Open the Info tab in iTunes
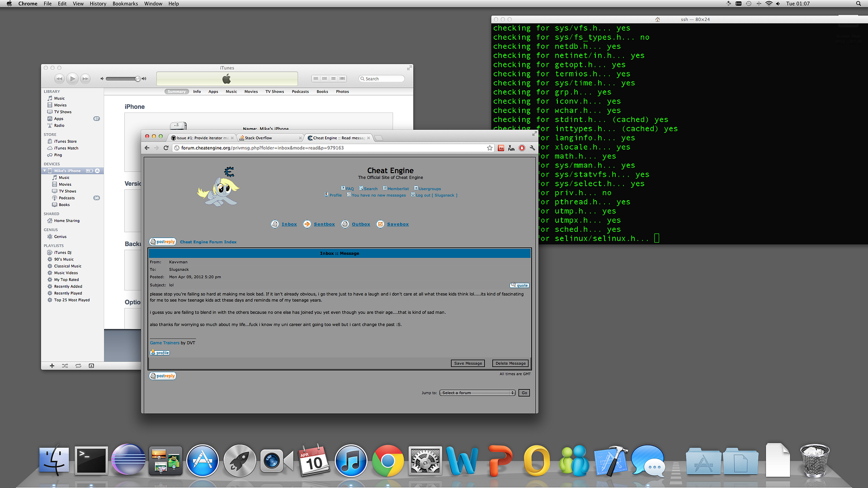 197,92
